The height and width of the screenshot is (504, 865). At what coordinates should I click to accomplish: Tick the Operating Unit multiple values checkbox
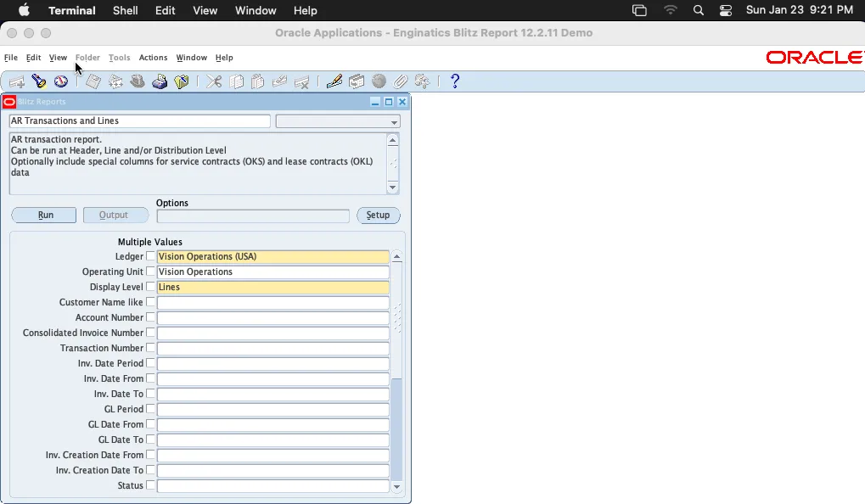150,272
